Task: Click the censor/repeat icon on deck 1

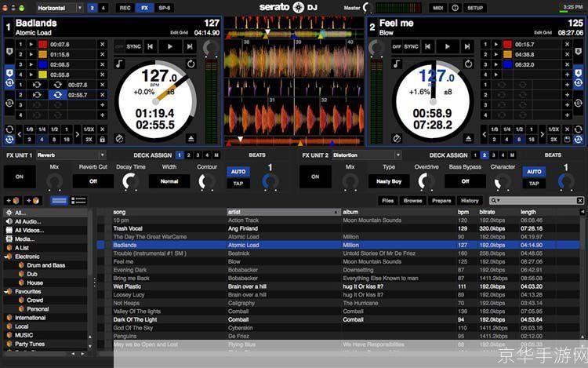Action: point(191,64)
